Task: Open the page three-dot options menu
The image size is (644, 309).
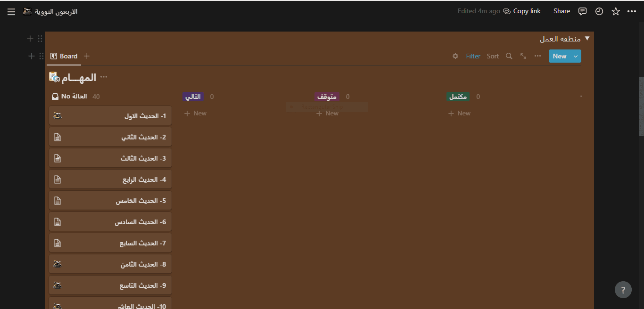Action: point(632,11)
